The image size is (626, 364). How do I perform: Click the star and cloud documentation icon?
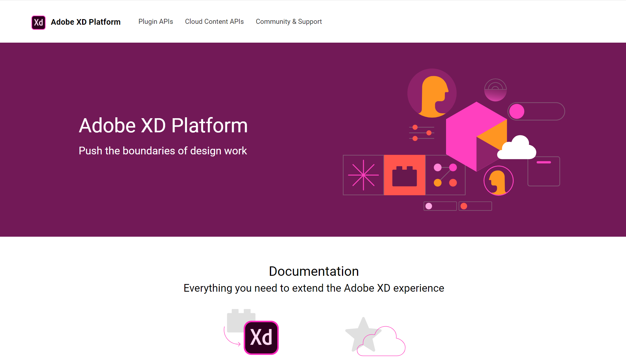(375, 336)
